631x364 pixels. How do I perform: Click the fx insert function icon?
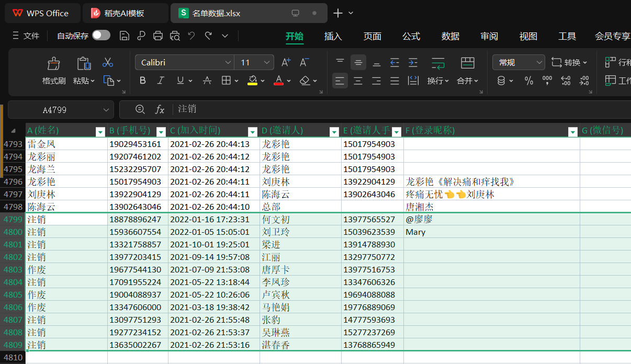160,109
